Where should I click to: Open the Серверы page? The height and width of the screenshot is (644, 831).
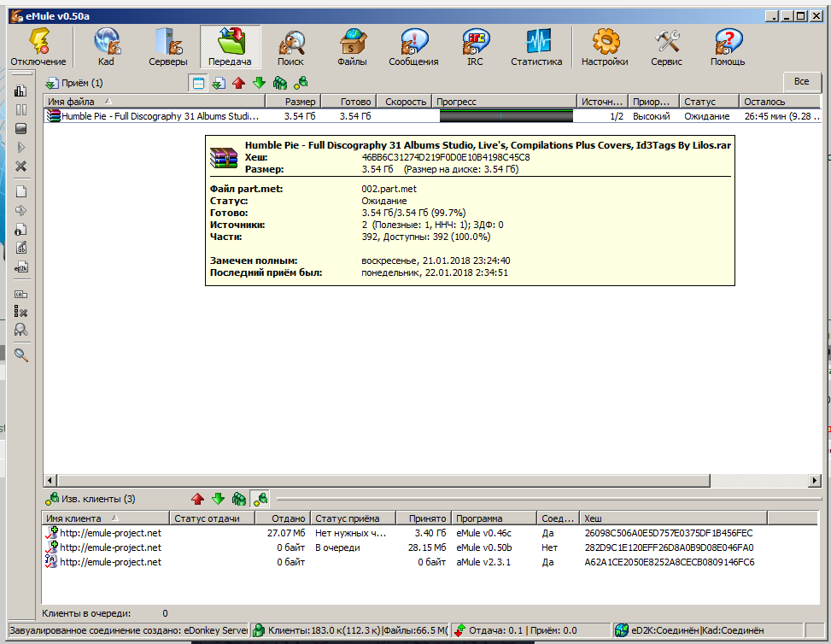point(168,47)
